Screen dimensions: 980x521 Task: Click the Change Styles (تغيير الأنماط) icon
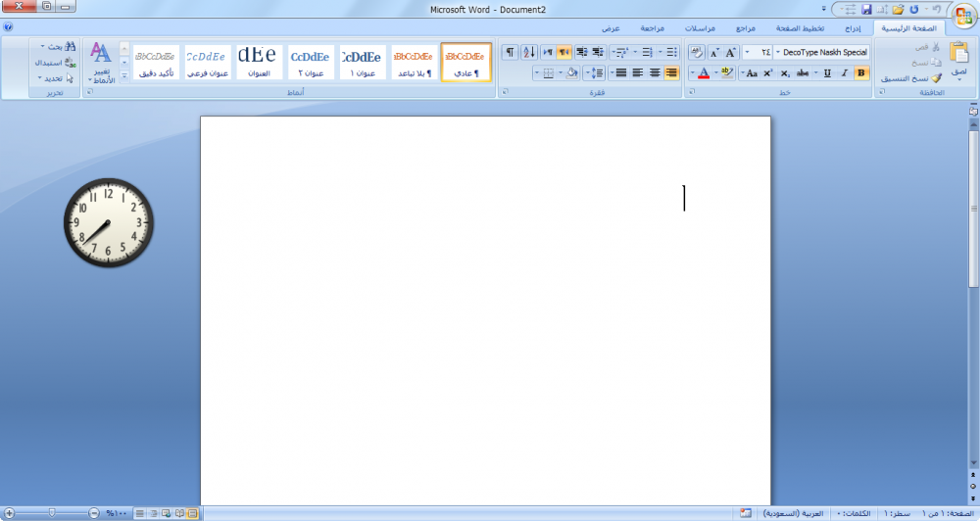point(101,63)
